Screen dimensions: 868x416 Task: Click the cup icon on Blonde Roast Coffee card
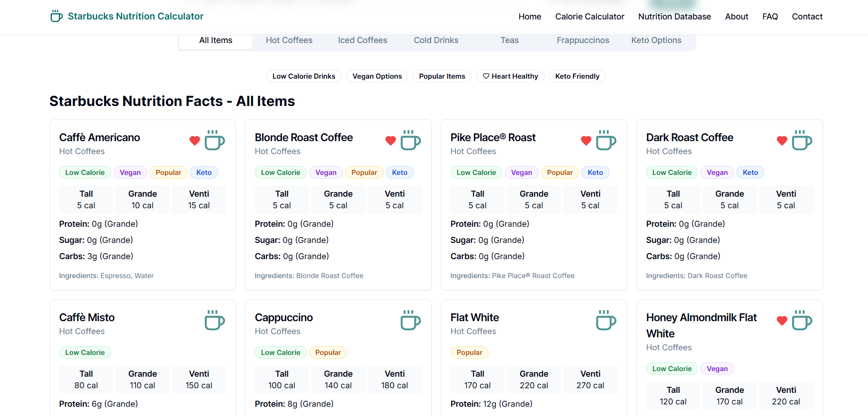point(410,140)
